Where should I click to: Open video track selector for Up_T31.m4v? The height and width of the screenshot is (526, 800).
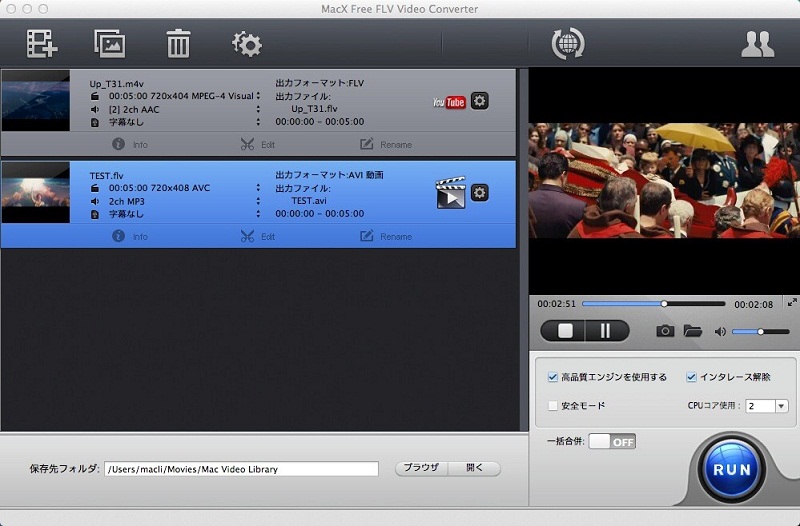(258, 96)
